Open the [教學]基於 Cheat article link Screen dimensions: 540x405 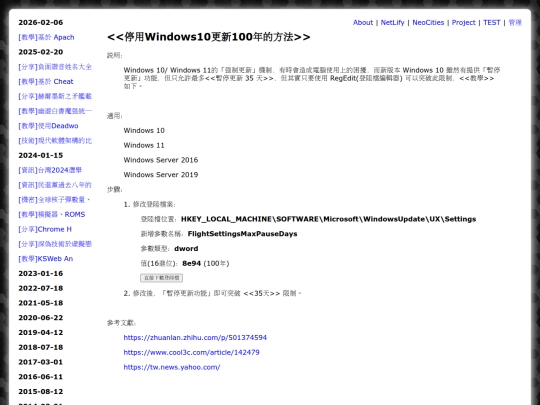pyautogui.click(x=46, y=82)
